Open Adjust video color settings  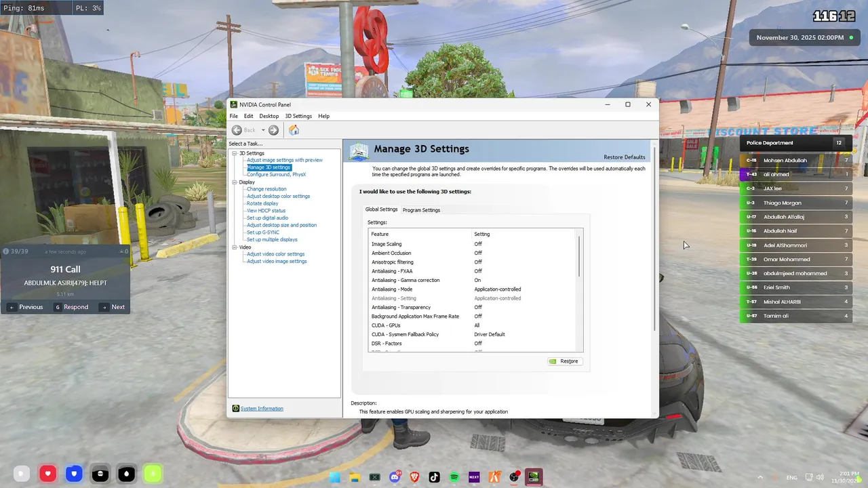pos(275,254)
